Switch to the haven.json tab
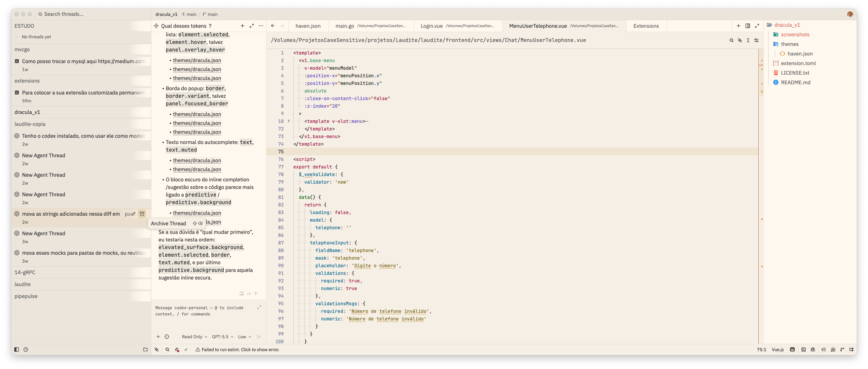 point(307,26)
